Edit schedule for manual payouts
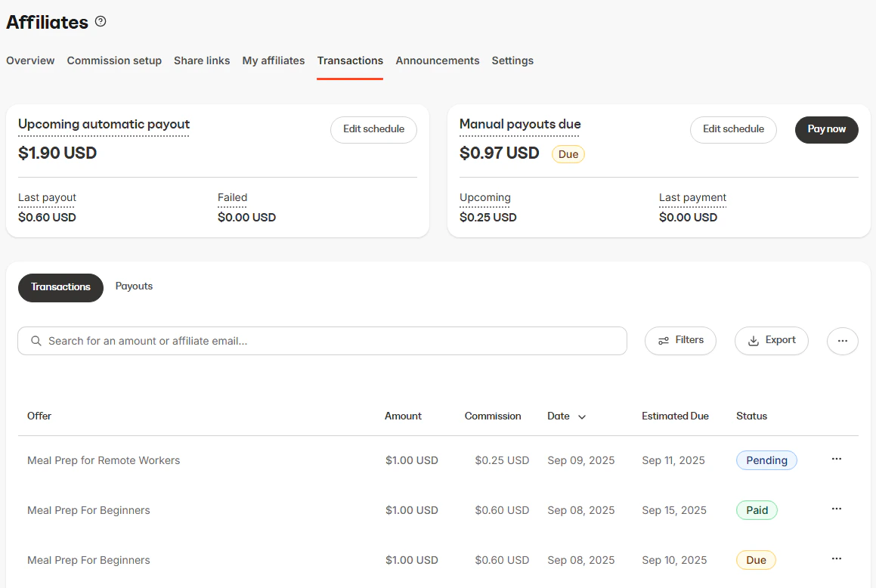876x588 pixels. click(733, 129)
